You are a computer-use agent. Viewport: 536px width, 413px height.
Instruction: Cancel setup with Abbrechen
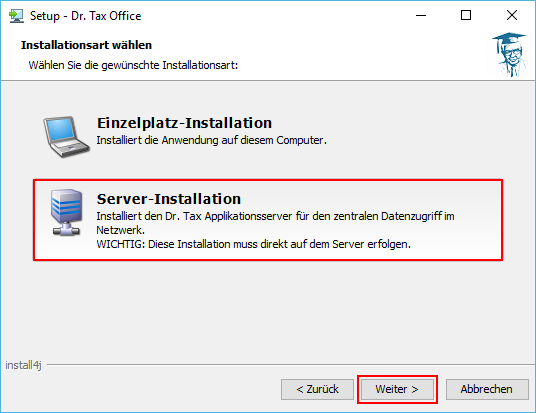tap(486, 389)
